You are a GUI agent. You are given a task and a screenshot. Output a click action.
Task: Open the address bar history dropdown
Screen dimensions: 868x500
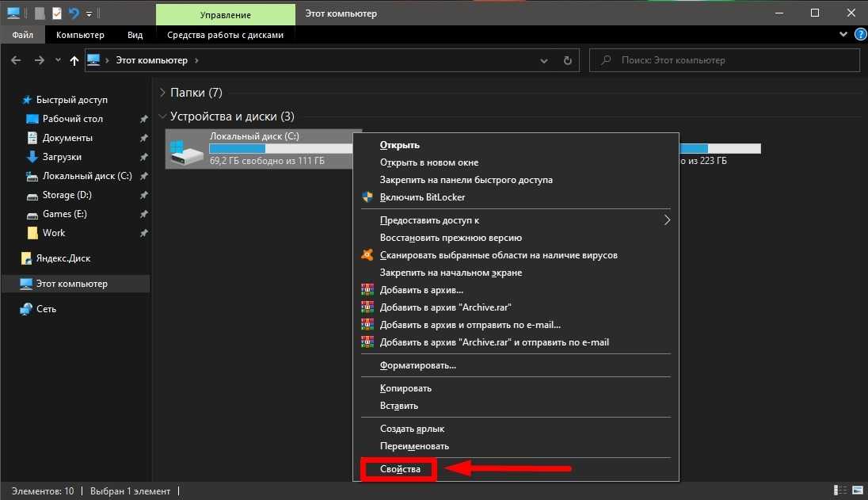[x=543, y=60]
